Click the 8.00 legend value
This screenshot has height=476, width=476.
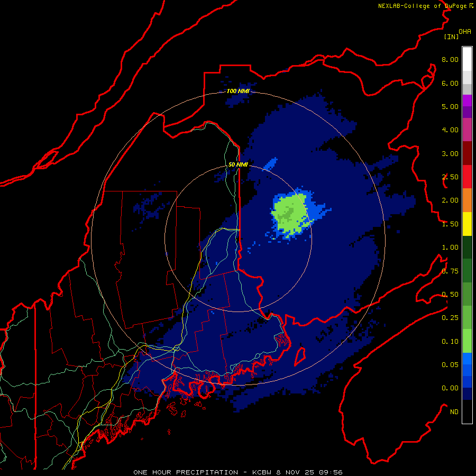(450, 59)
